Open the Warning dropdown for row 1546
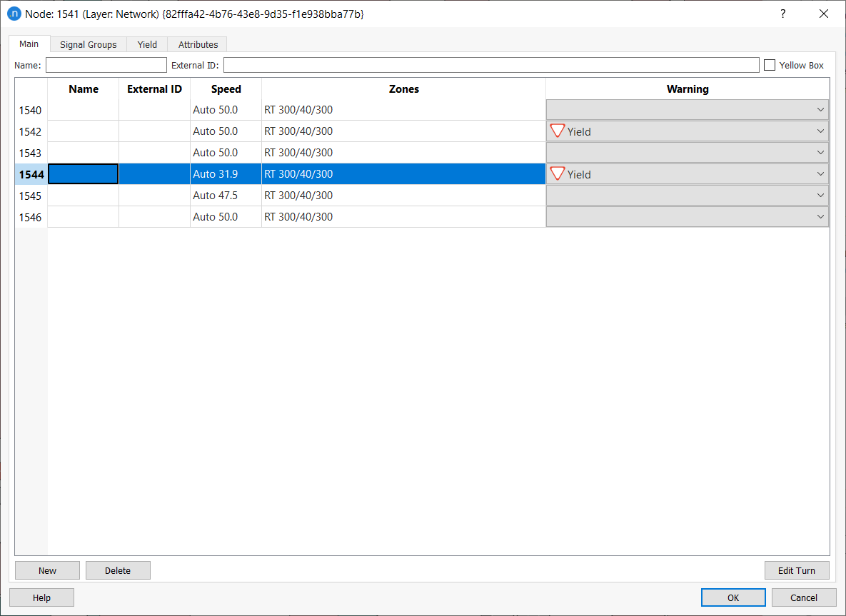846x616 pixels. click(x=820, y=217)
